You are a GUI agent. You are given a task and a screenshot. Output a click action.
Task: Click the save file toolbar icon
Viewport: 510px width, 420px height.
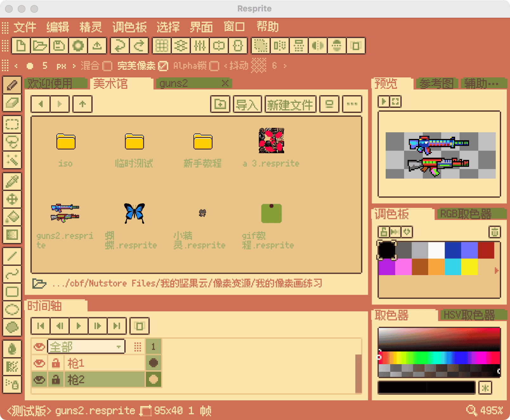point(59,46)
